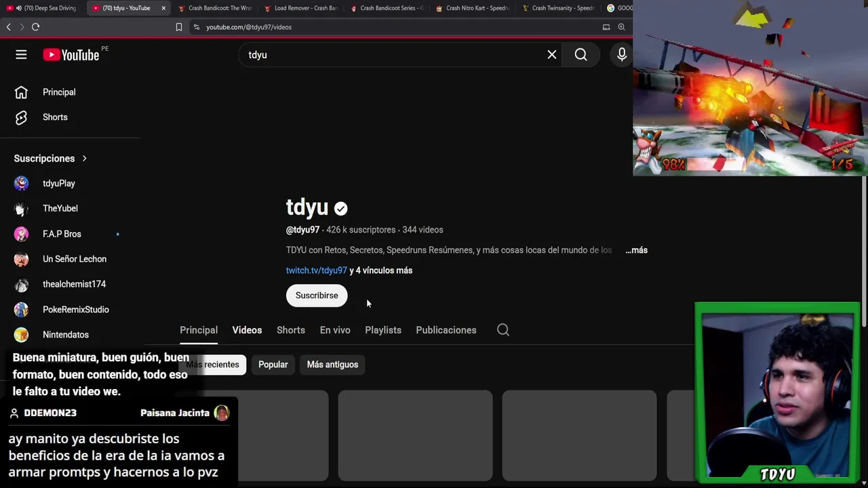The width and height of the screenshot is (868, 488).
Task: Close the tdyu - YouTube tab
Action: 163,8
